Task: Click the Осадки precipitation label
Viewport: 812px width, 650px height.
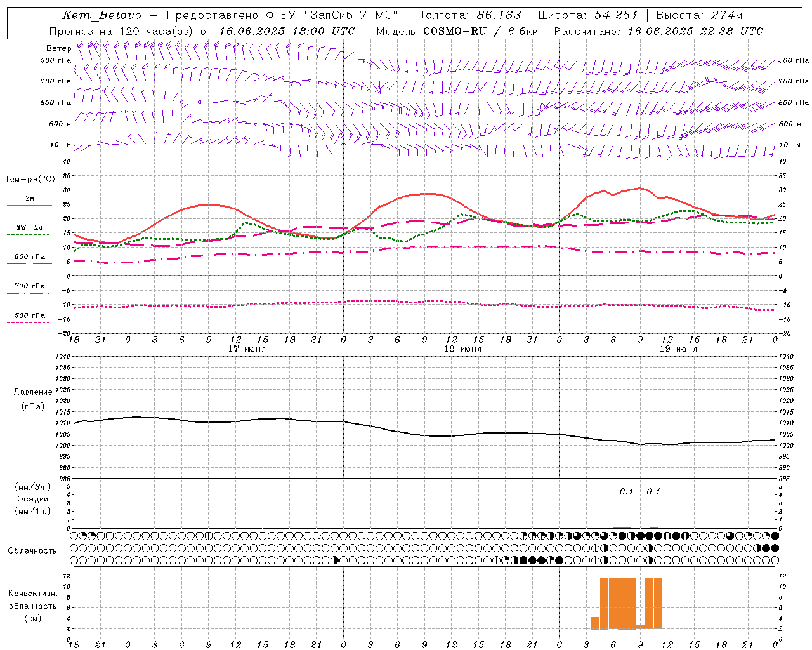Action: click(x=33, y=499)
